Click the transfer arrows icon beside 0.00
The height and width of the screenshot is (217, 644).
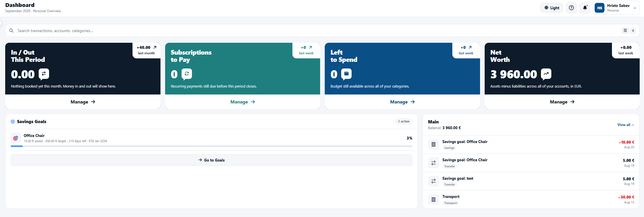[44, 74]
